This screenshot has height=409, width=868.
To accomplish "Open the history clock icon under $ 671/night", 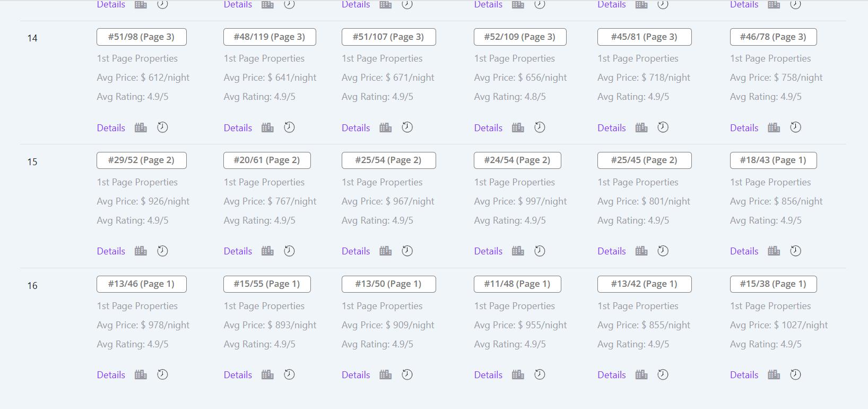I will [x=407, y=127].
